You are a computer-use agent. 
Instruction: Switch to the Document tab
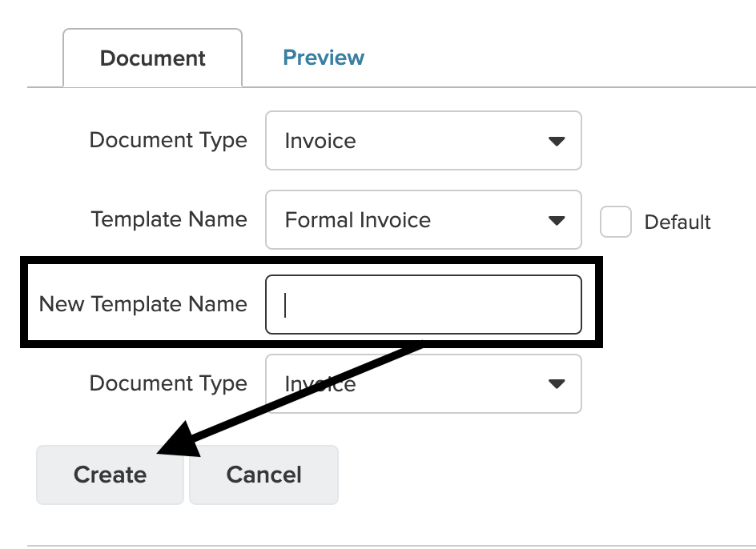tap(152, 58)
